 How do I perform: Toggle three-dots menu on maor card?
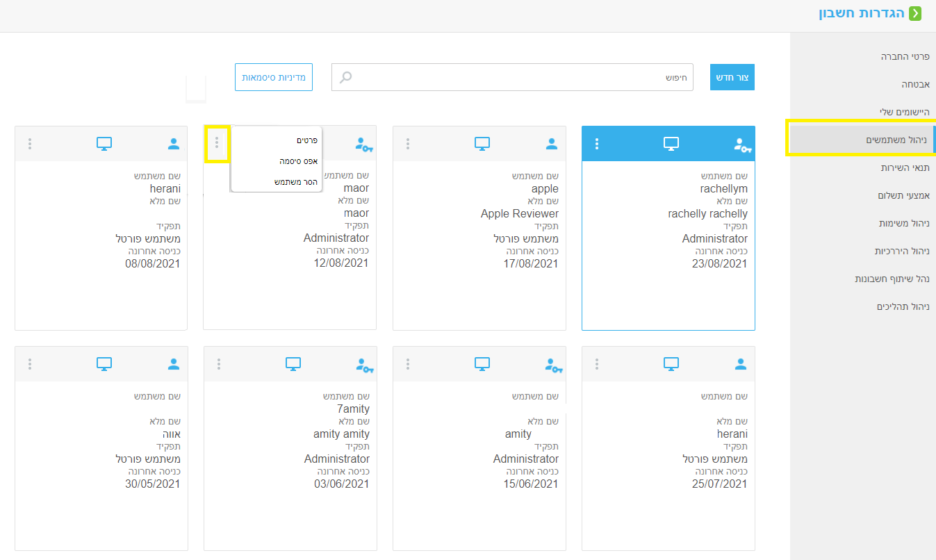tap(217, 142)
